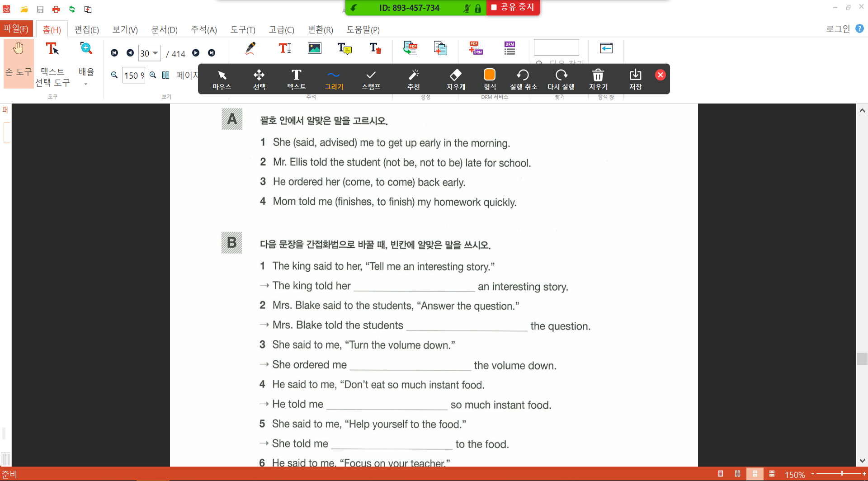The height and width of the screenshot is (481, 868).
Task: Select the Text Selection tool (텍스트 선택 도구)
Action: (52, 63)
